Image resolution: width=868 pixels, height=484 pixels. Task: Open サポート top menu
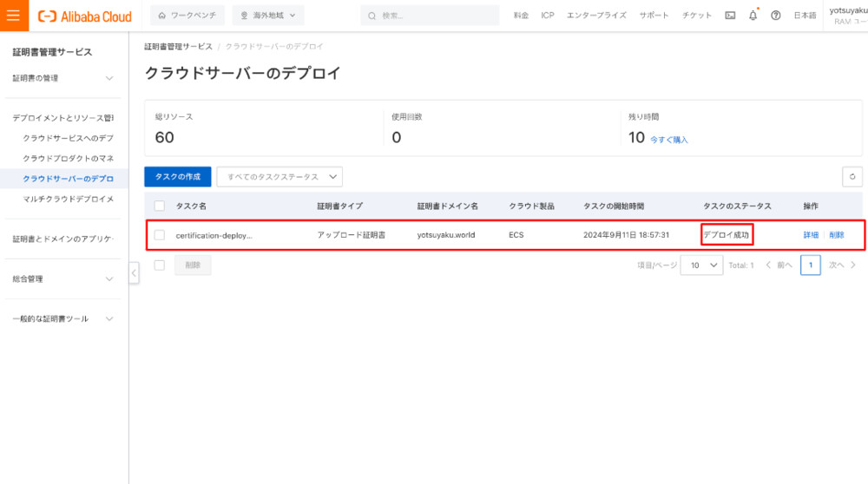coord(654,16)
